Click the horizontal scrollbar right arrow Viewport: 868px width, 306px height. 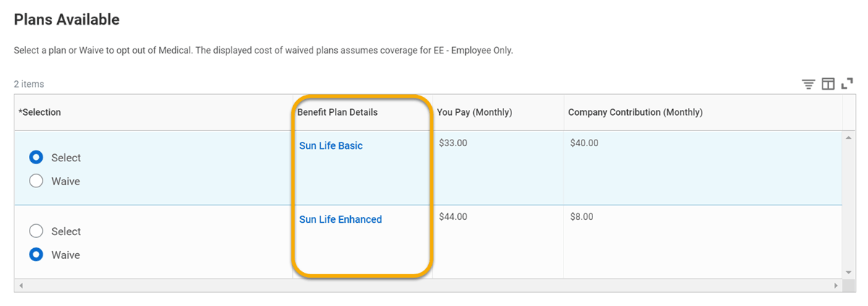pos(836,286)
